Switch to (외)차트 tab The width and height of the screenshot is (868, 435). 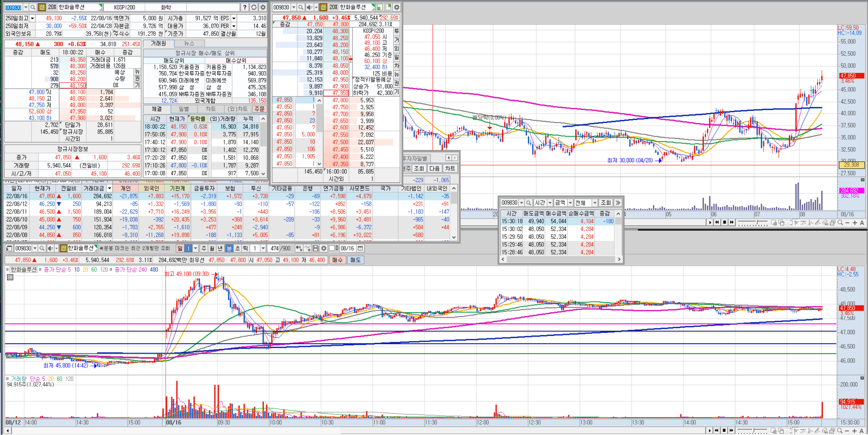238,109
